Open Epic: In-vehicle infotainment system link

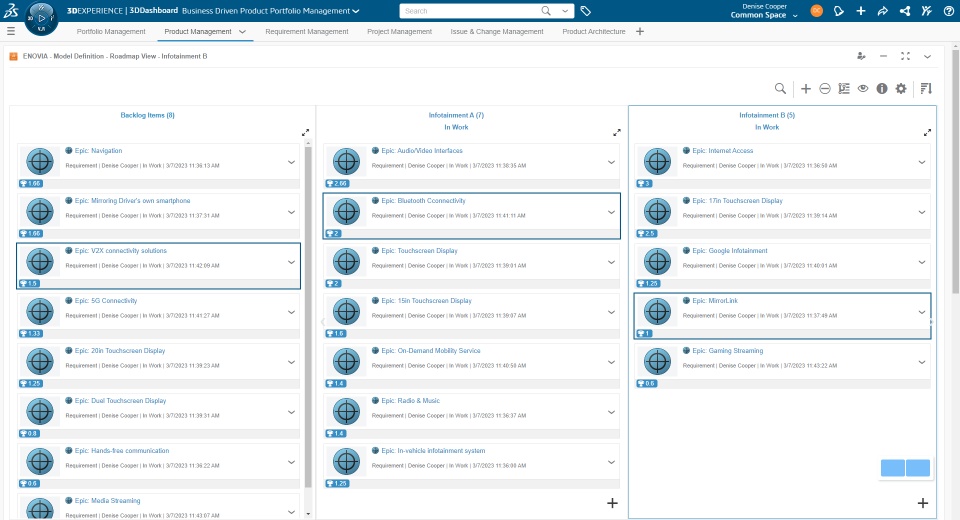click(x=433, y=451)
